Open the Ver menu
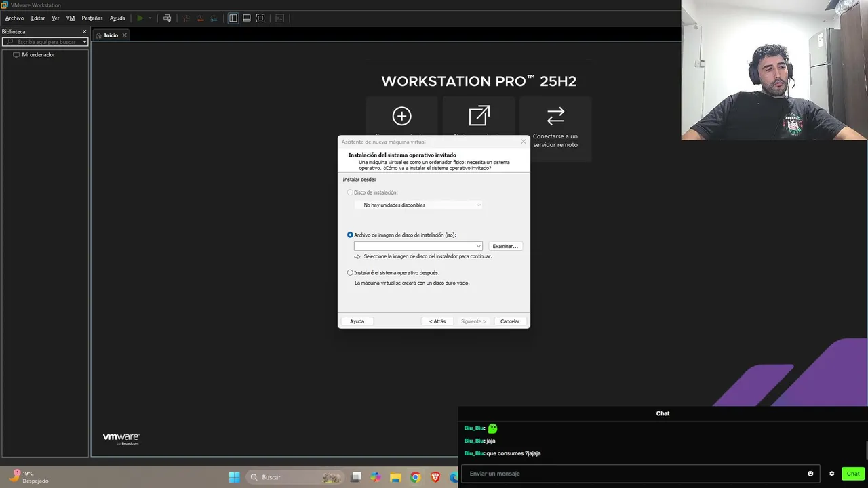 tap(56, 18)
